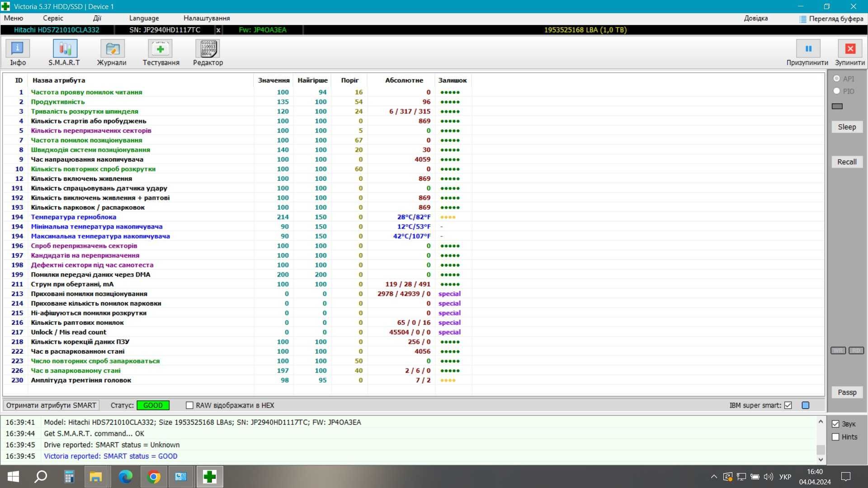The image size is (868, 488).
Task: Adjust the grey slider control
Action: (837, 105)
